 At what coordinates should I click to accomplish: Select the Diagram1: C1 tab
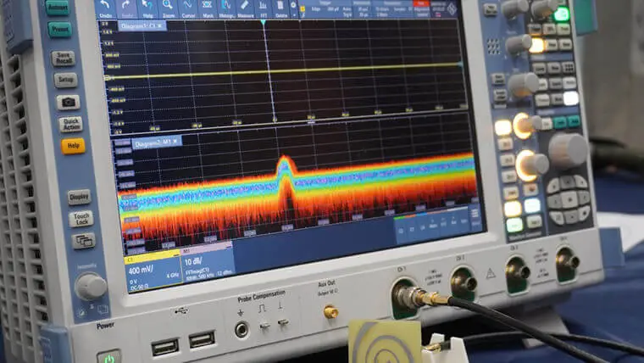click(141, 26)
